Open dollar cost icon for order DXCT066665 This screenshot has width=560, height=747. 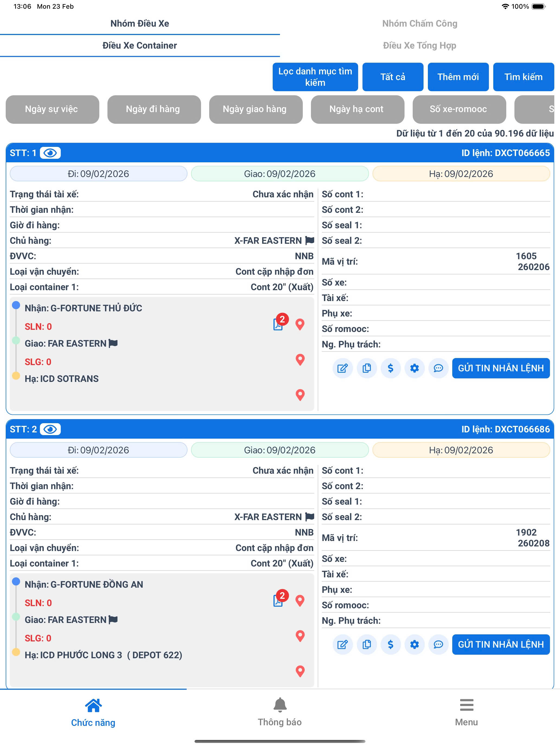pos(390,368)
